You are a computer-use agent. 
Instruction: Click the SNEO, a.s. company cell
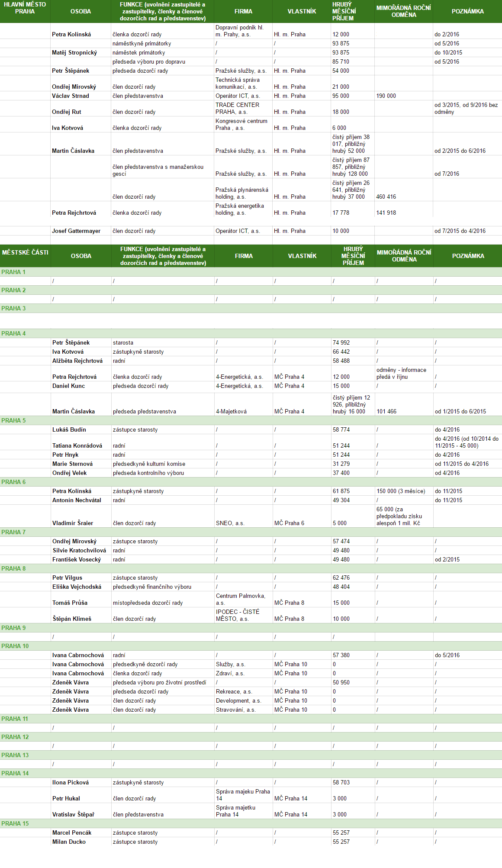pyautogui.click(x=230, y=523)
